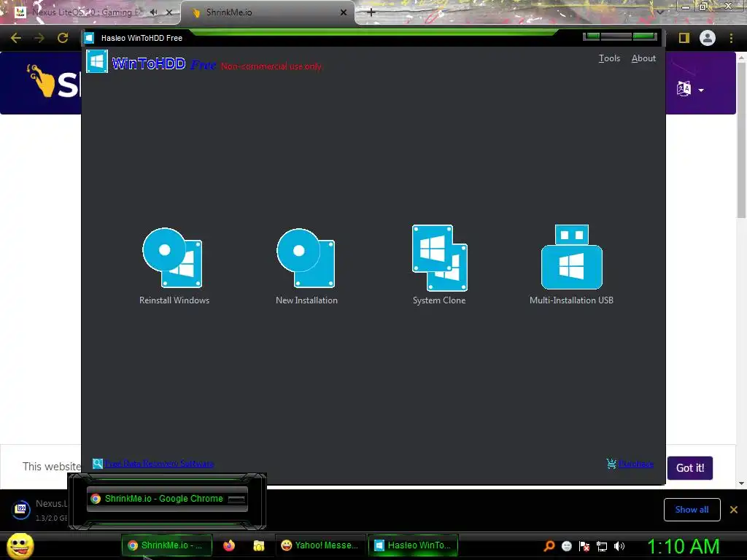This screenshot has width=747, height=560.
Task: Click the search magnifier tray icon
Action: [x=549, y=545]
